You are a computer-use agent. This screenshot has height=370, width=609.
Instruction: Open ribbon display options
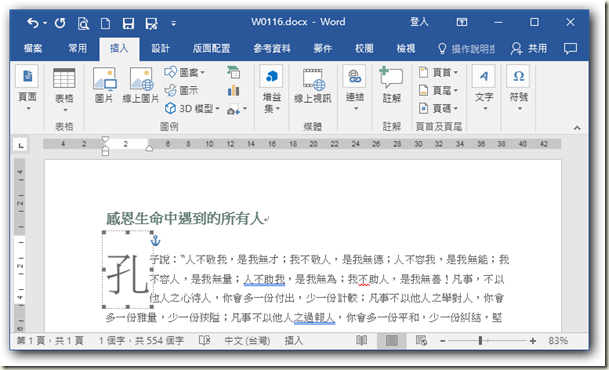pos(461,22)
